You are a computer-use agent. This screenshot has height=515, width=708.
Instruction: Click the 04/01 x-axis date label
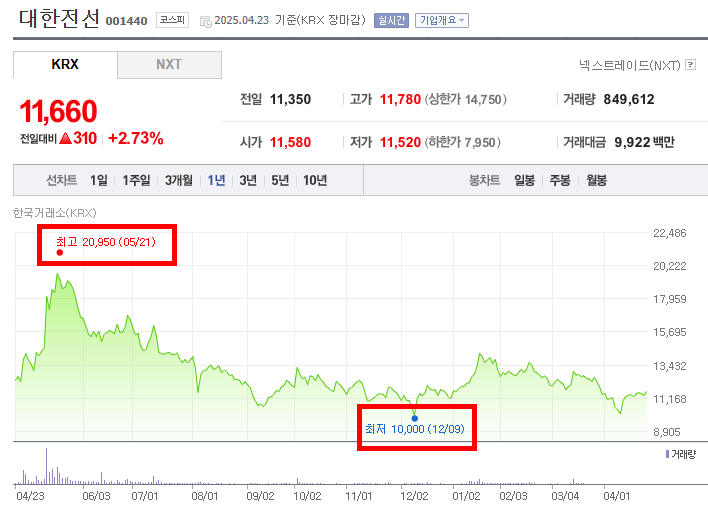click(617, 496)
